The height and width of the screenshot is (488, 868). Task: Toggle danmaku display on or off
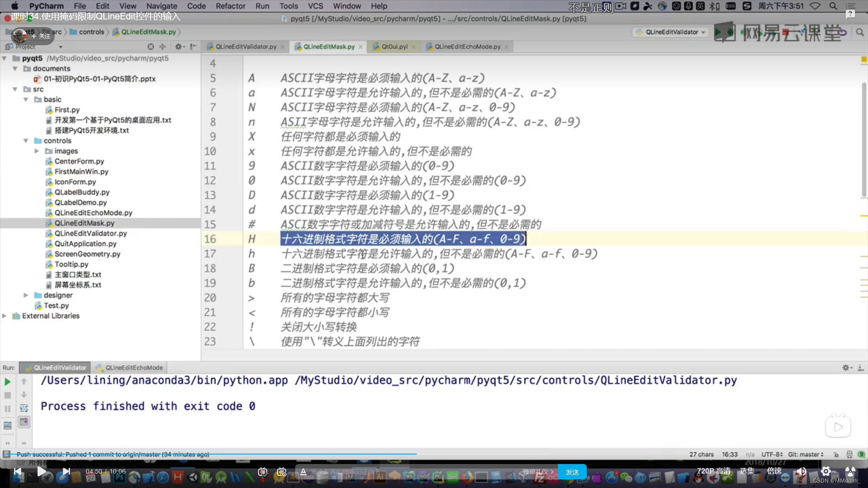click(x=263, y=472)
